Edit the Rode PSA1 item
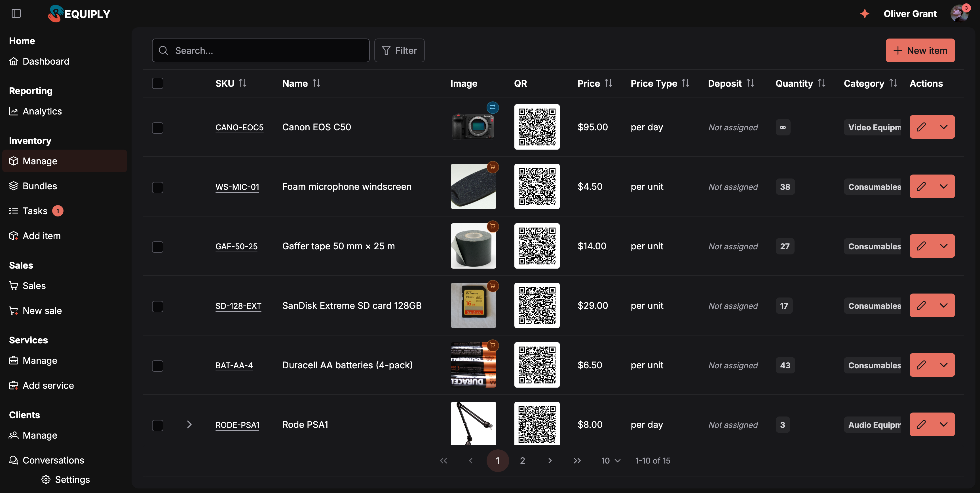 (x=921, y=425)
